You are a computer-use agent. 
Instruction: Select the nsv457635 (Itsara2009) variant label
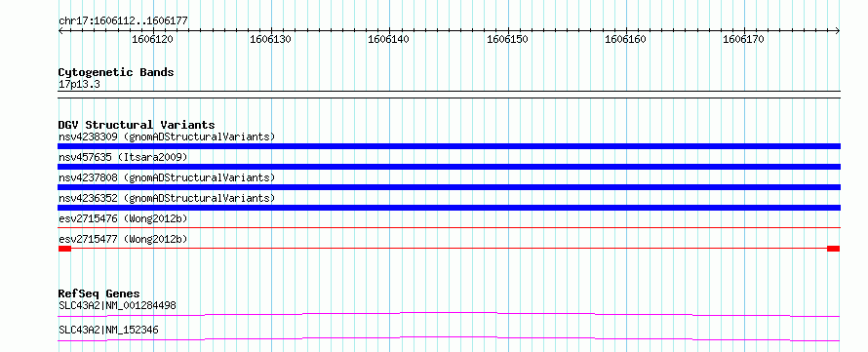click(123, 157)
